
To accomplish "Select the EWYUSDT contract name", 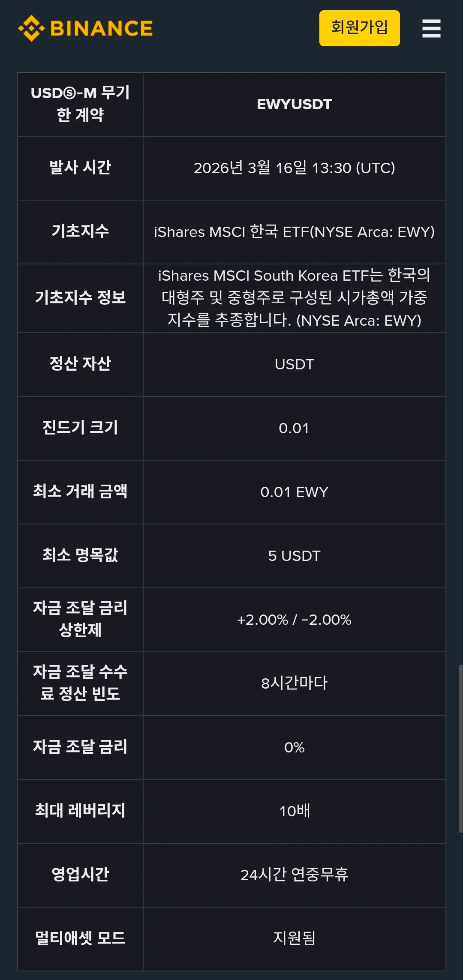I will pyautogui.click(x=295, y=104).
